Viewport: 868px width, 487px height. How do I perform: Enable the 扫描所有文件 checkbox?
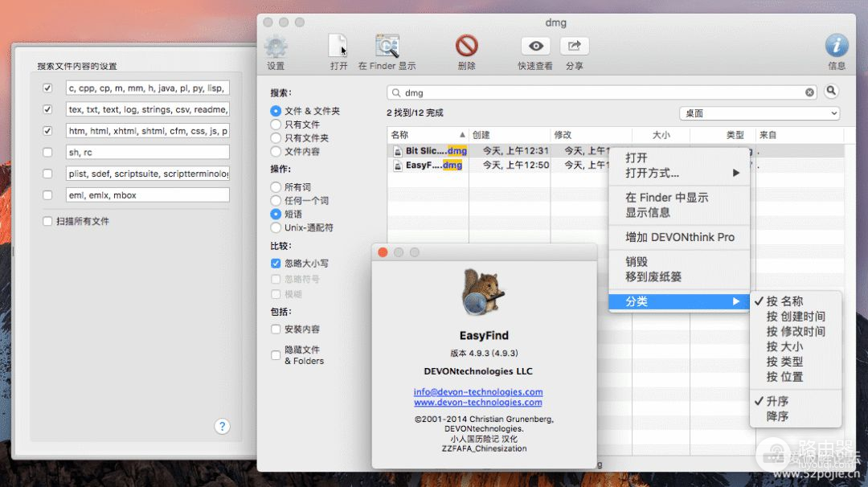(47, 221)
